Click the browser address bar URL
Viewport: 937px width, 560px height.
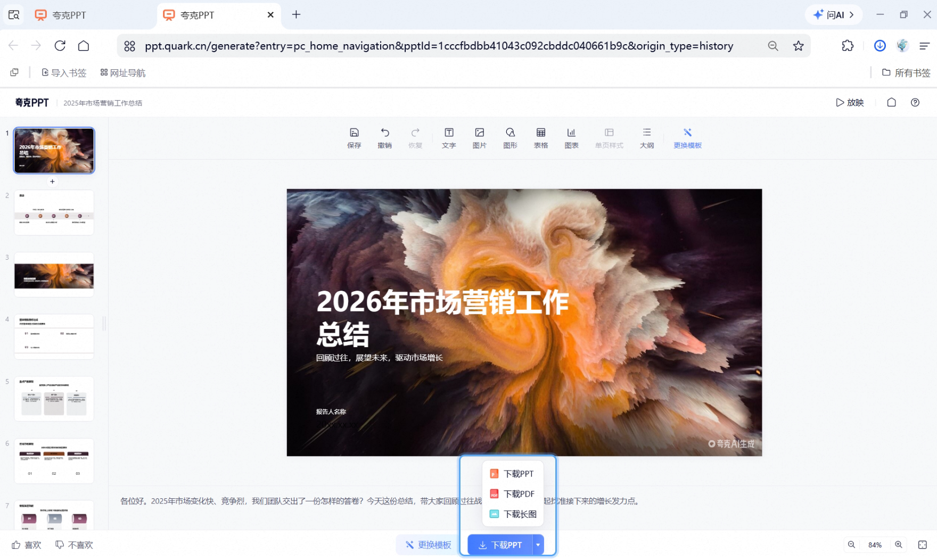[439, 46]
